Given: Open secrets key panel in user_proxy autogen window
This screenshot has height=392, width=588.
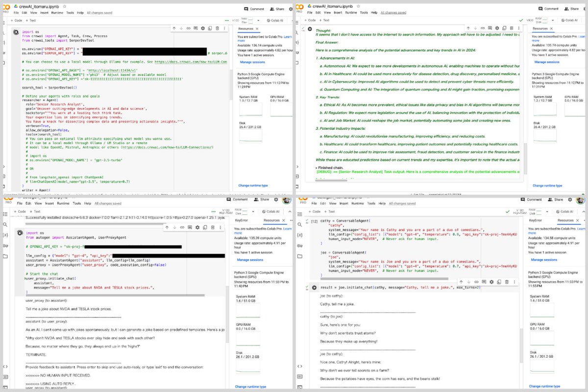Looking at the screenshot, I should [5, 246].
